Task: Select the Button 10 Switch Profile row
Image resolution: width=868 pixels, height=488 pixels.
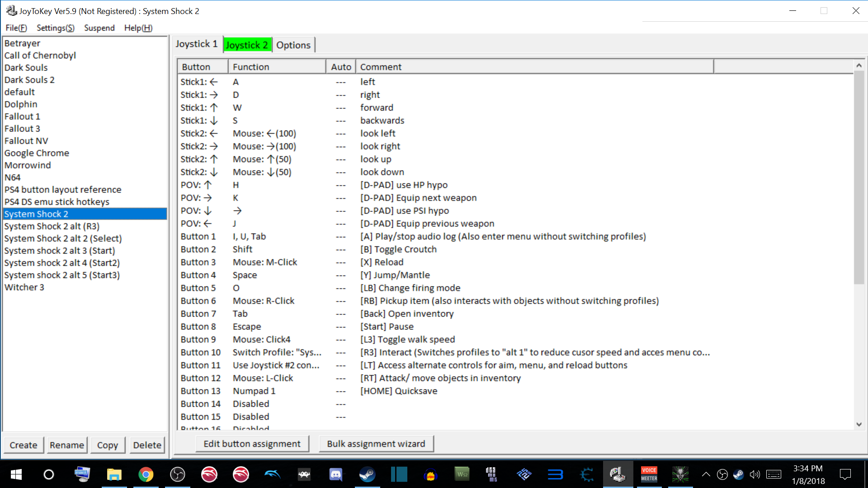Action: click(x=277, y=352)
